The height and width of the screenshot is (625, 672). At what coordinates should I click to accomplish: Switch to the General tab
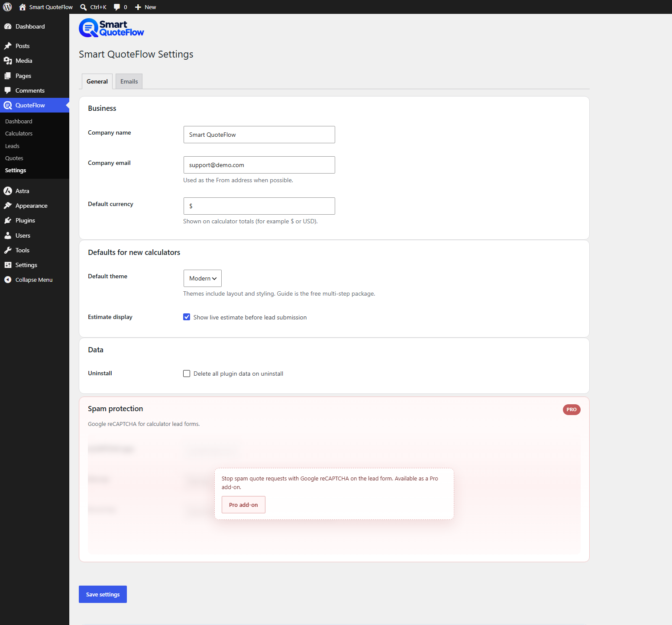click(97, 81)
